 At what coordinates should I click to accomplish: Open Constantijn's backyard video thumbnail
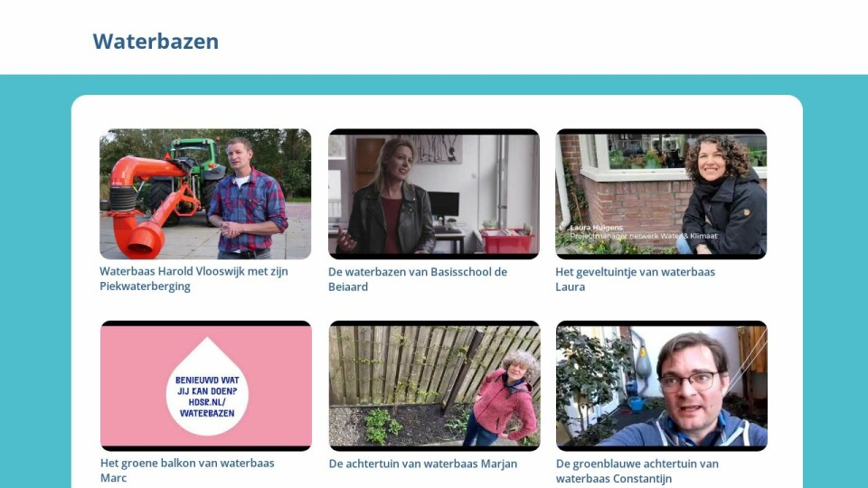(x=662, y=386)
